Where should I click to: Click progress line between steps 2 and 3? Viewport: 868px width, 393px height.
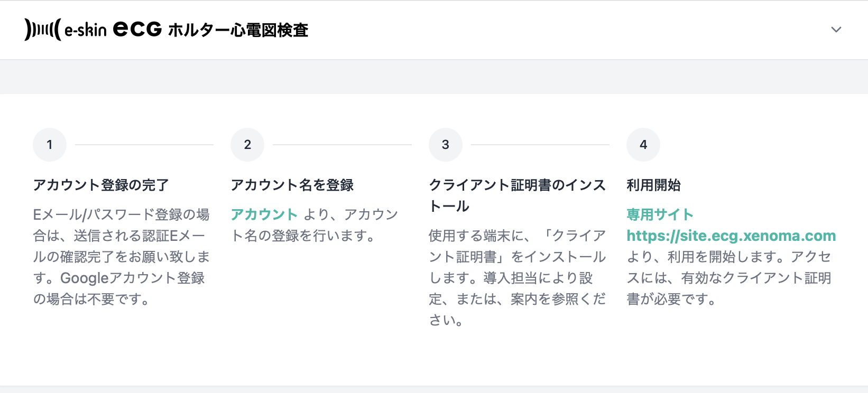[x=342, y=145]
